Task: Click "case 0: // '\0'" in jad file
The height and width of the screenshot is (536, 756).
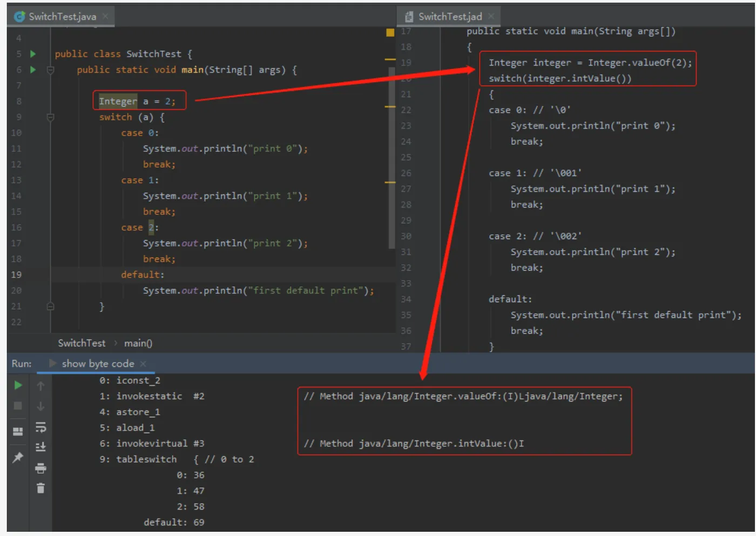Action: point(530,110)
